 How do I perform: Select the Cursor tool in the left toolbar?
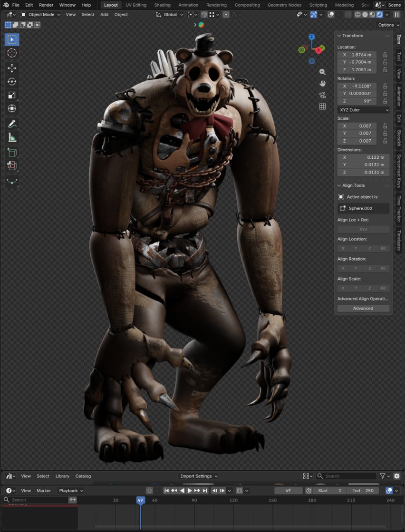(12, 53)
